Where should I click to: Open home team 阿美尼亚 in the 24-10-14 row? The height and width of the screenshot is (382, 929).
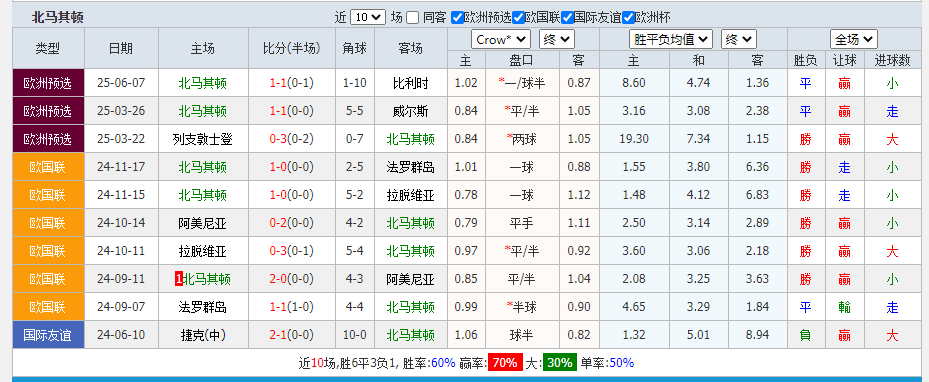tap(203, 223)
